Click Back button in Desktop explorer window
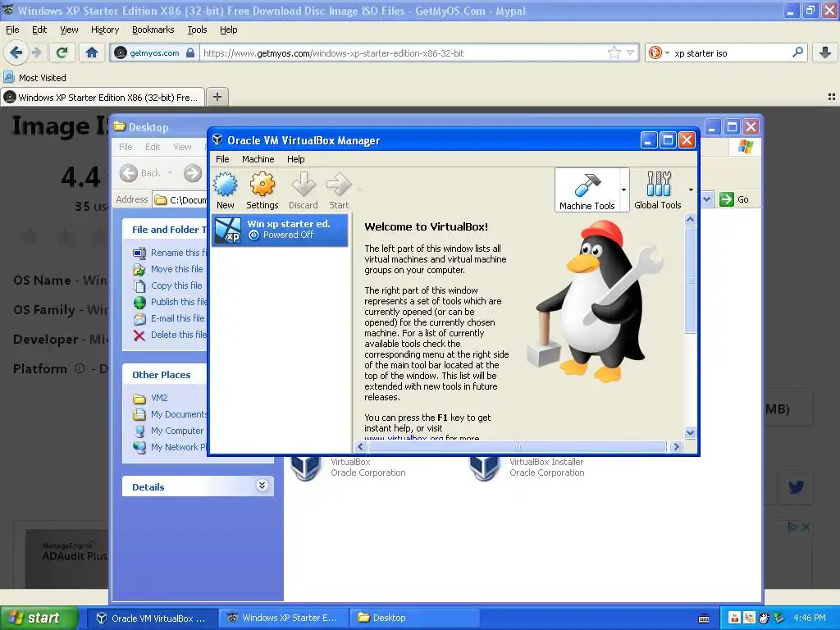Viewport: 840px width, 630px height. pos(141,173)
